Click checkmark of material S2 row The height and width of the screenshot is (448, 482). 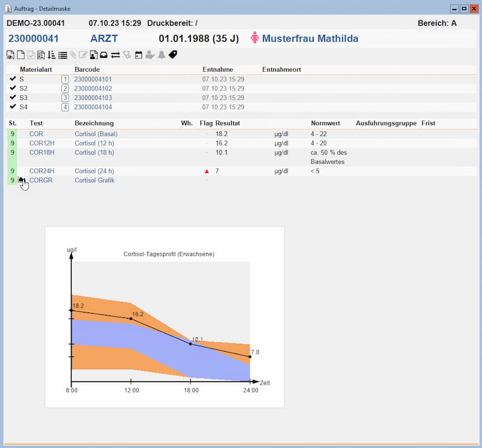pyautogui.click(x=13, y=88)
